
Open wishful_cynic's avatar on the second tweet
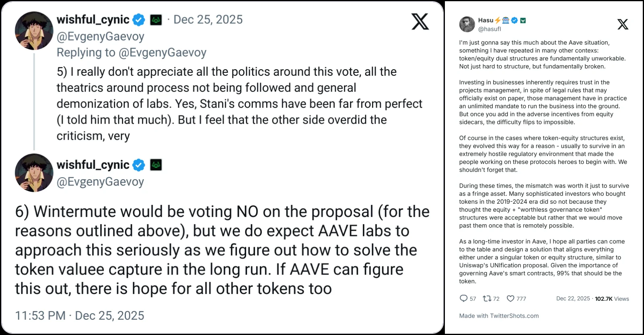pos(34,172)
